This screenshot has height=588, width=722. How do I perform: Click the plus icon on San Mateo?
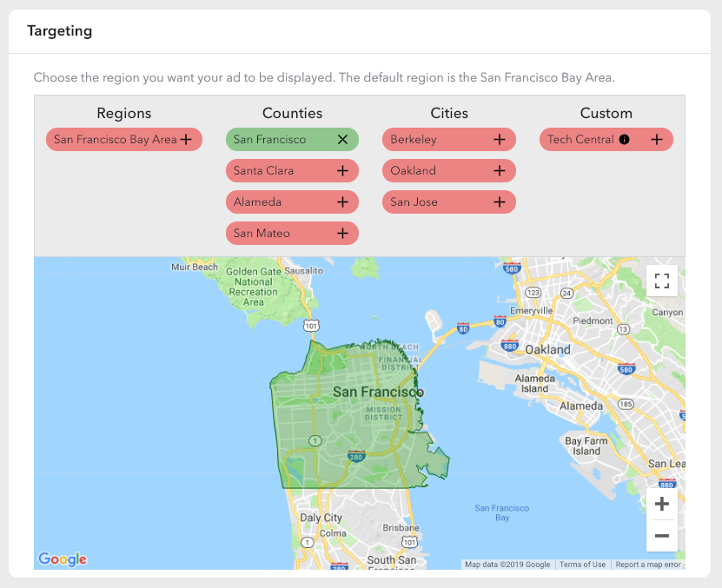[342, 234]
